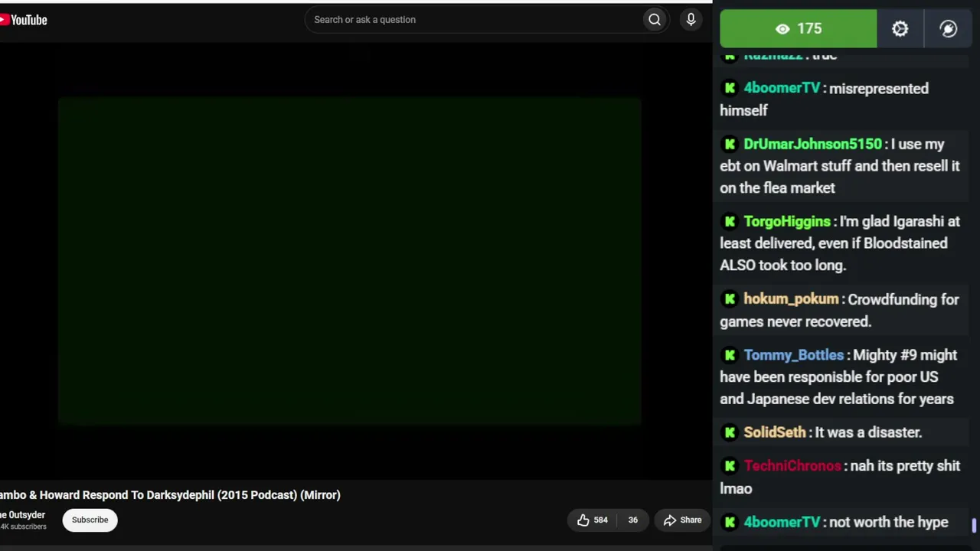
Task: Activate voice search microphone icon
Action: [x=691, y=20]
